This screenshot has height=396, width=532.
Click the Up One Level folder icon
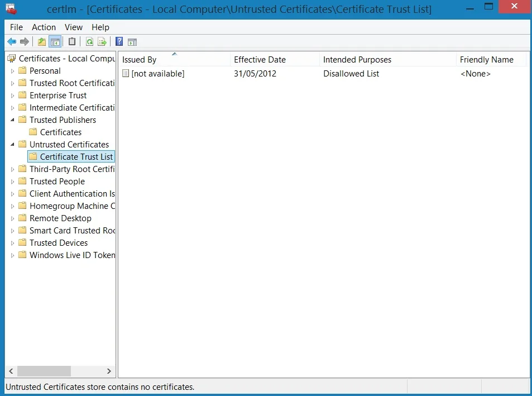tap(42, 42)
